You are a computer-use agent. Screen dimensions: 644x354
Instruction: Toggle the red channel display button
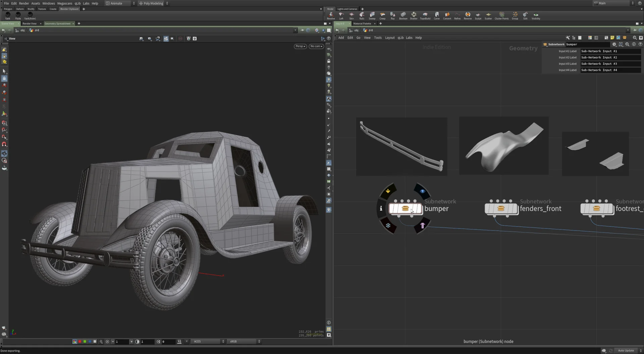(80, 342)
